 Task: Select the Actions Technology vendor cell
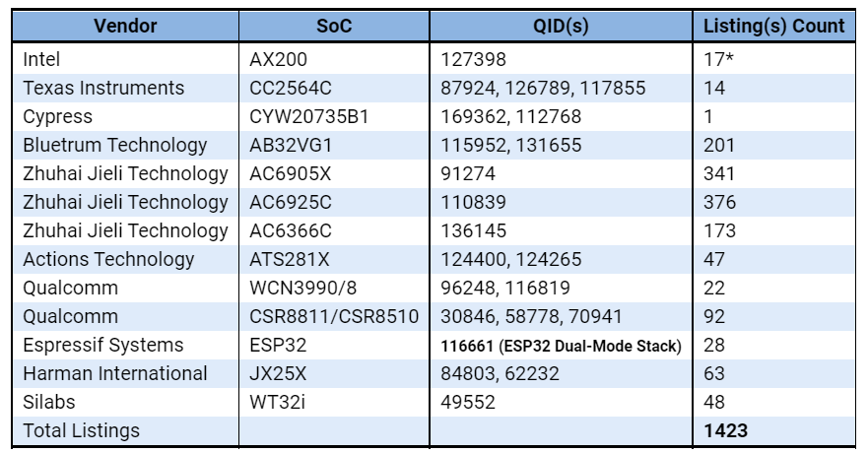click(x=108, y=259)
